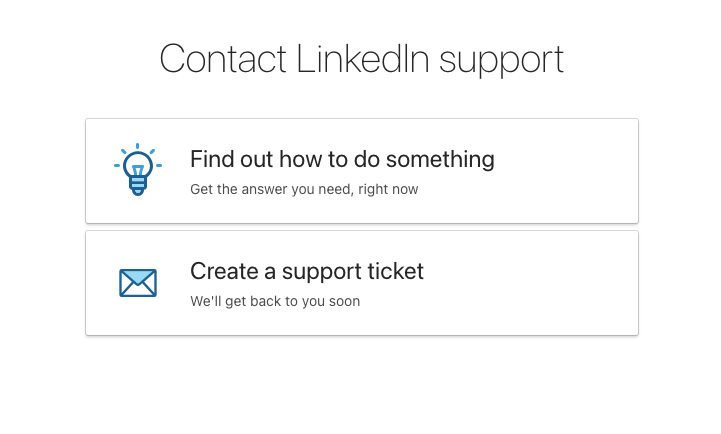Click the word 'support' in the page heading

pos(501,61)
